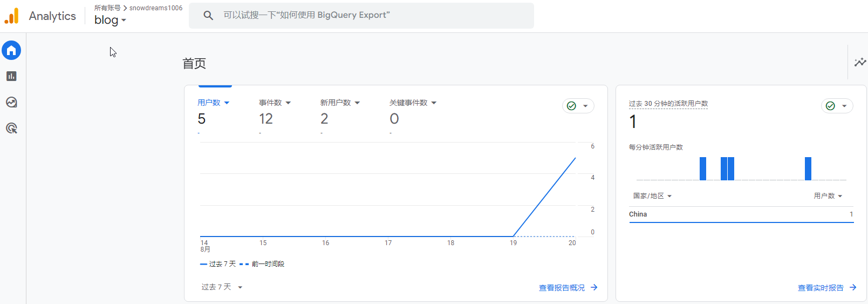Image resolution: width=868 pixels, height=304 pixels.
Task: Click the arrow next to 查看报告概况
Action: point(594,287)
